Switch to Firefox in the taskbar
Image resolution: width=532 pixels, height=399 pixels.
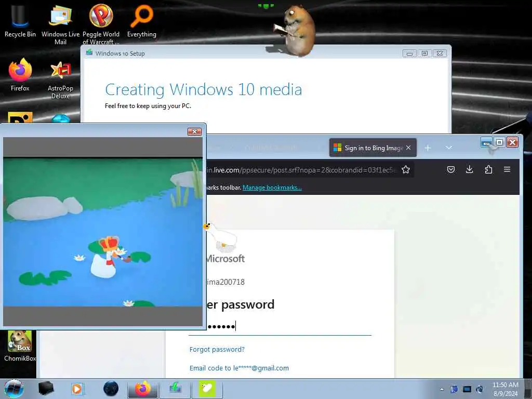143,389
